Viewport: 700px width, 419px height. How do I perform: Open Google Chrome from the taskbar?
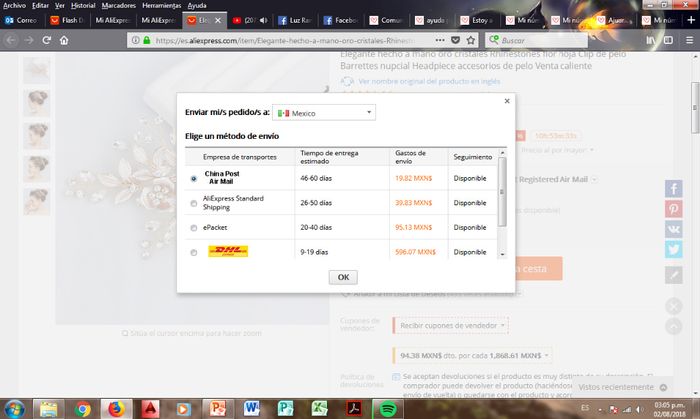(83, 408)
